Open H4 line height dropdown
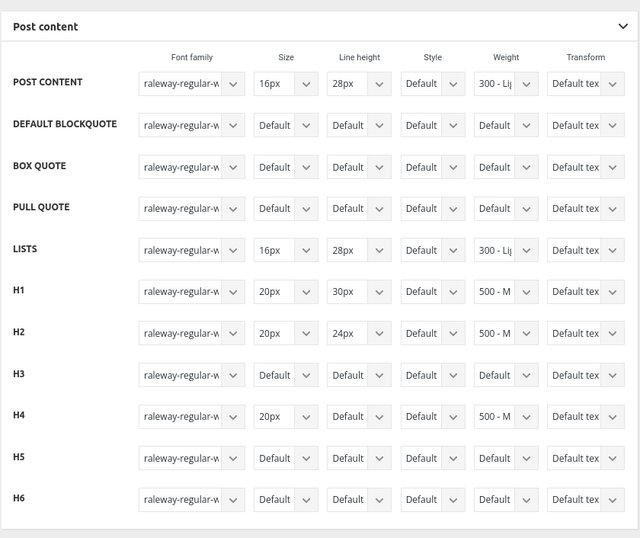The width and height of the screenshot is (640, 538). tap(359, 417)
